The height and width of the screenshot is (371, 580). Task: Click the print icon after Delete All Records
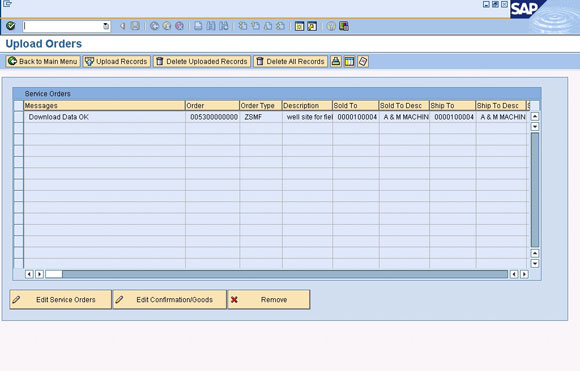click(x=335, y=61)
